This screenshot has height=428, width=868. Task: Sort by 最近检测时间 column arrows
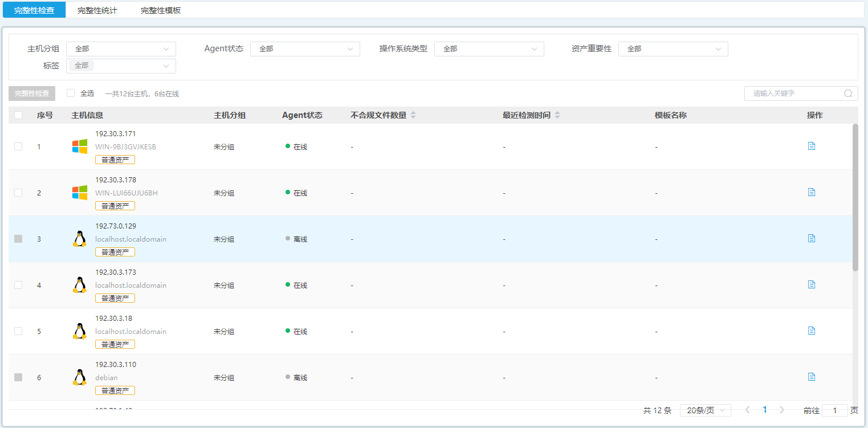557,115
